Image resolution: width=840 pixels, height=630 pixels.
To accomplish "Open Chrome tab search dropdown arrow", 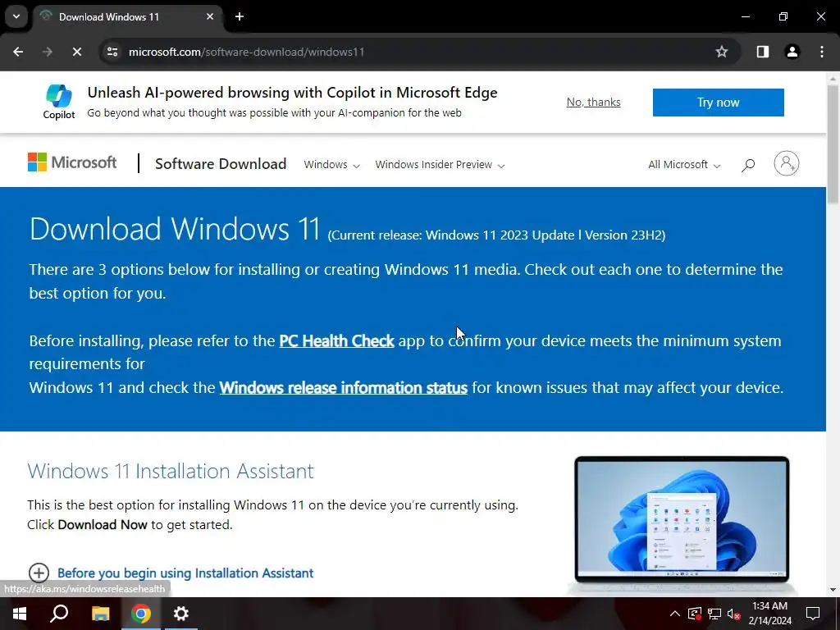I will click(x=16, y=16).
